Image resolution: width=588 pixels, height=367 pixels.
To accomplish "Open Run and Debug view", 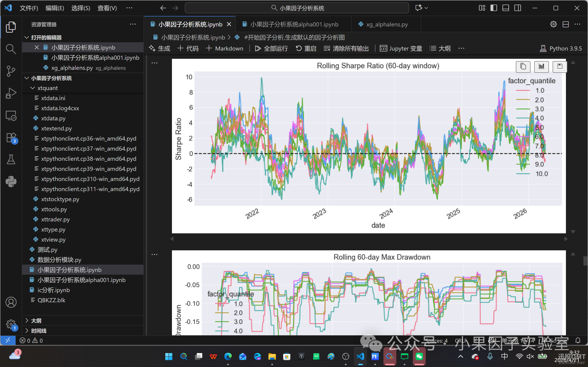I will click(11, 93).
